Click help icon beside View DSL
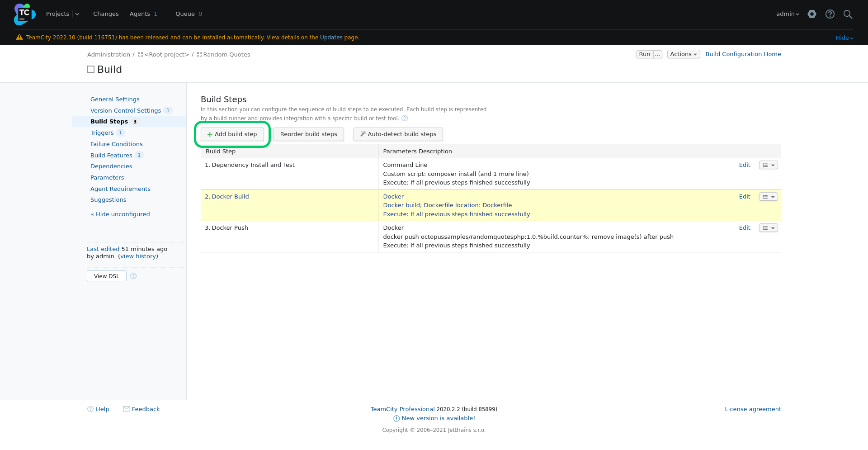The height and width of the screenshot is (450, 868). 133,276
